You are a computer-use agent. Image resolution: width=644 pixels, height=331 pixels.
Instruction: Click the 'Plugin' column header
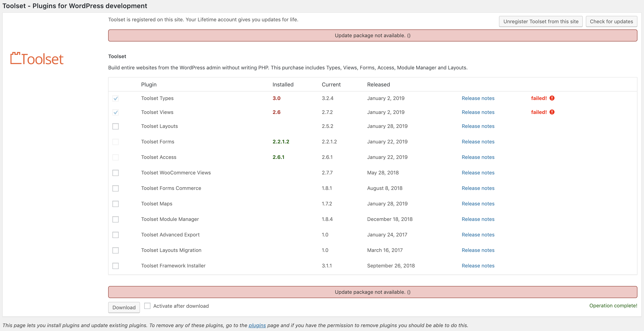pos(149,84)
